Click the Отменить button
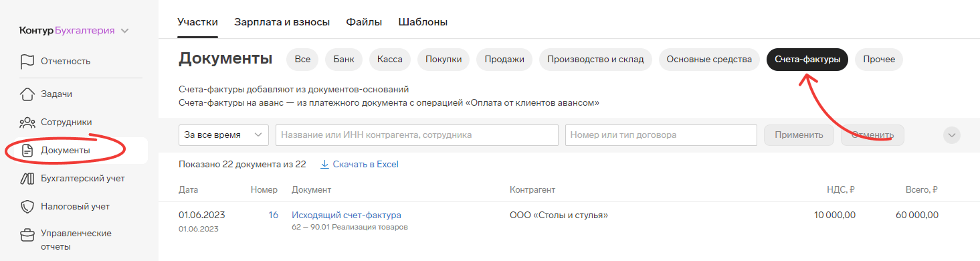Viewport: 980px width, 261px height. 872,135
